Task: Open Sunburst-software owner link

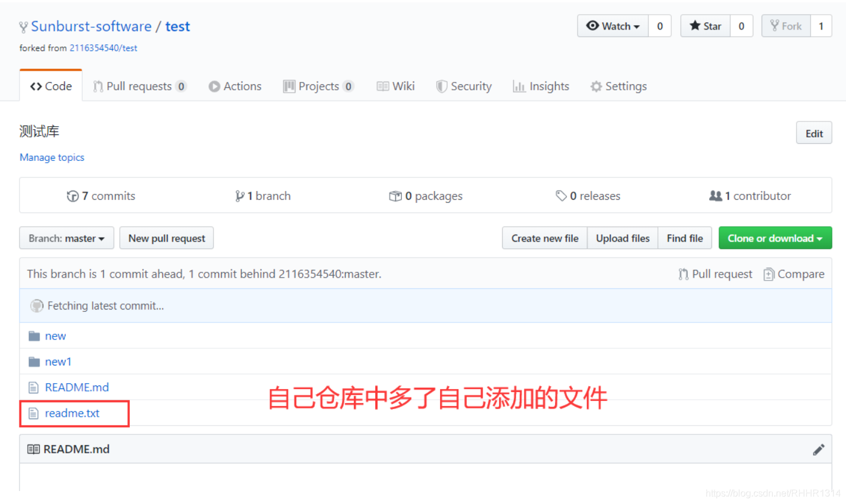Action: point(91,27)
